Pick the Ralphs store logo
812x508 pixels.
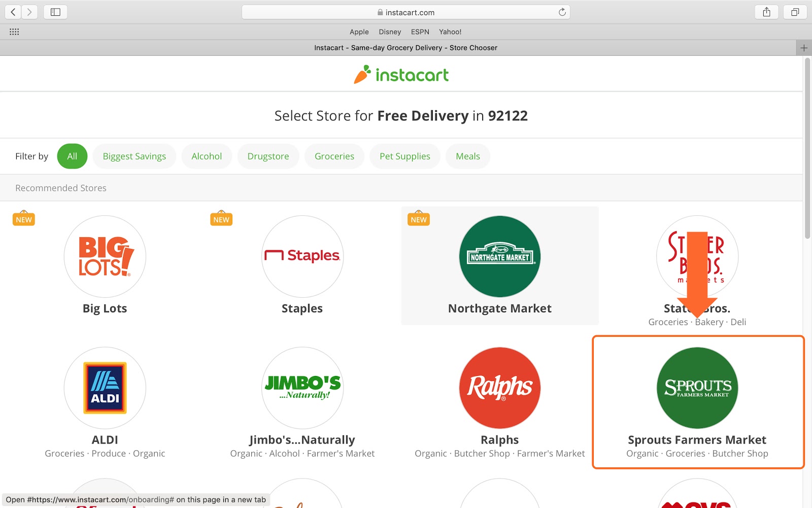[x=500, y=388]
